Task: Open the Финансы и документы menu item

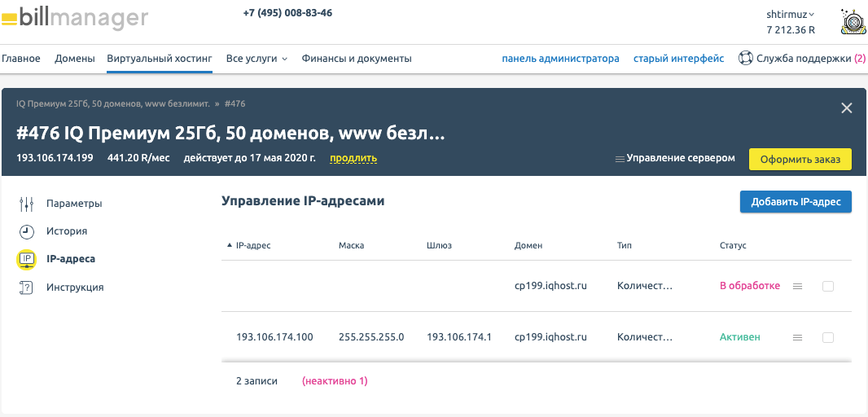Action: point(356,59)
